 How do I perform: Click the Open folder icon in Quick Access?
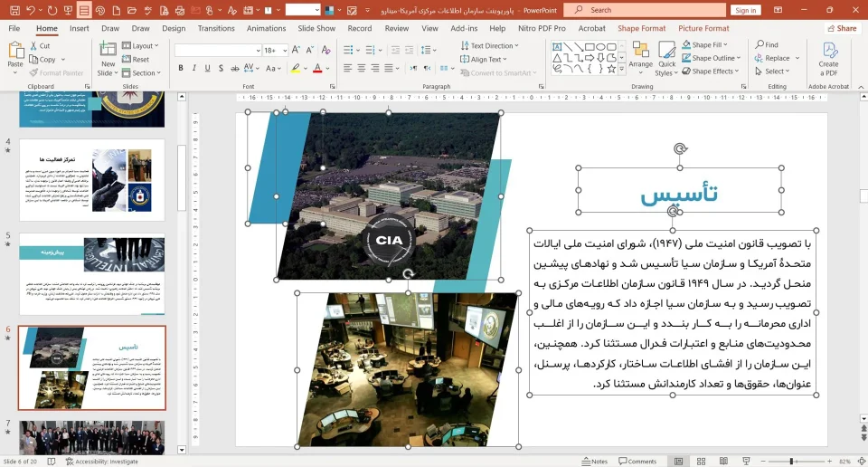[x=132, y=10]
